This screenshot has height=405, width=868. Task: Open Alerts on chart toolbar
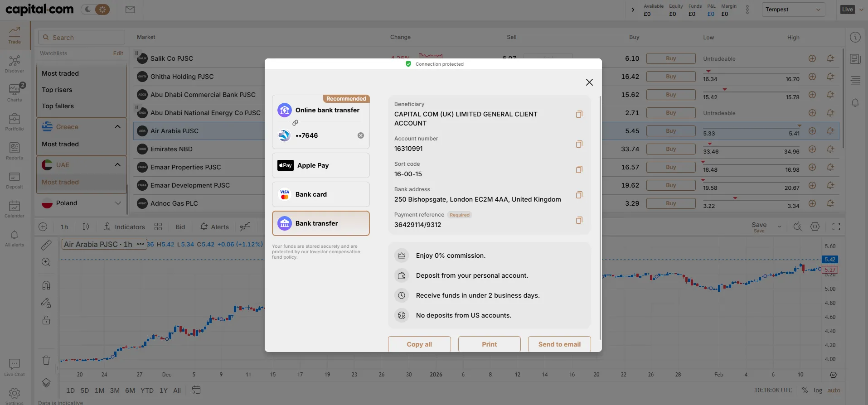click(214, 227)
